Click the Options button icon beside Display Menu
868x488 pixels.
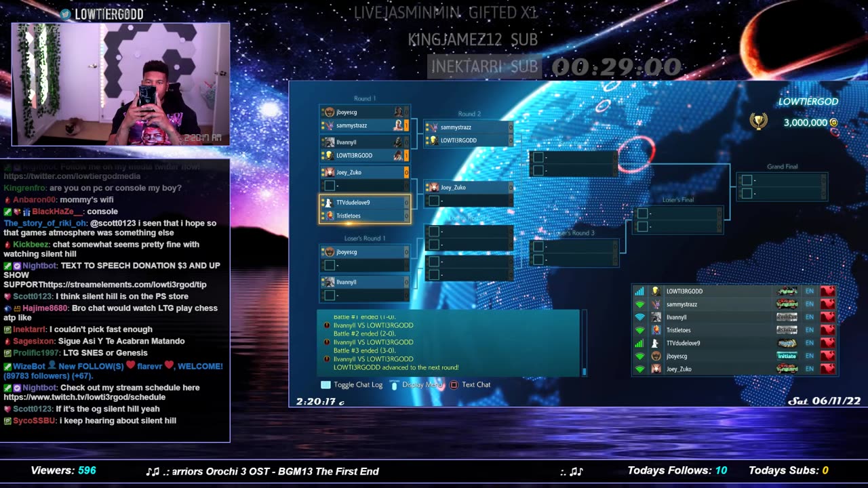point(394,384)
